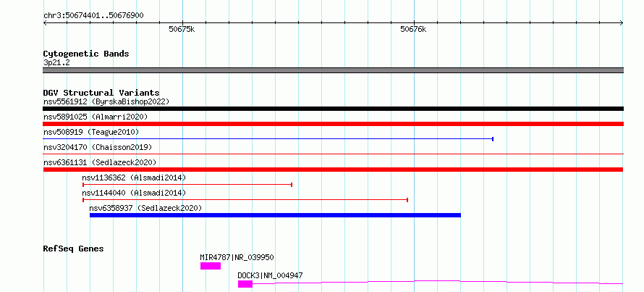Click the DGV Structural Variants track title
This screenshot has height=292, width=644.
pos(101,93)
